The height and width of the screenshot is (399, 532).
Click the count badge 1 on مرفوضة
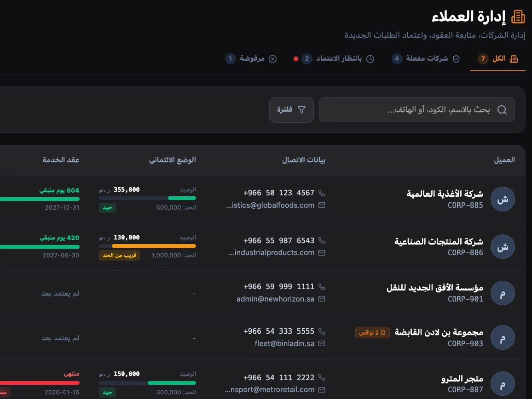pos(231,59)
